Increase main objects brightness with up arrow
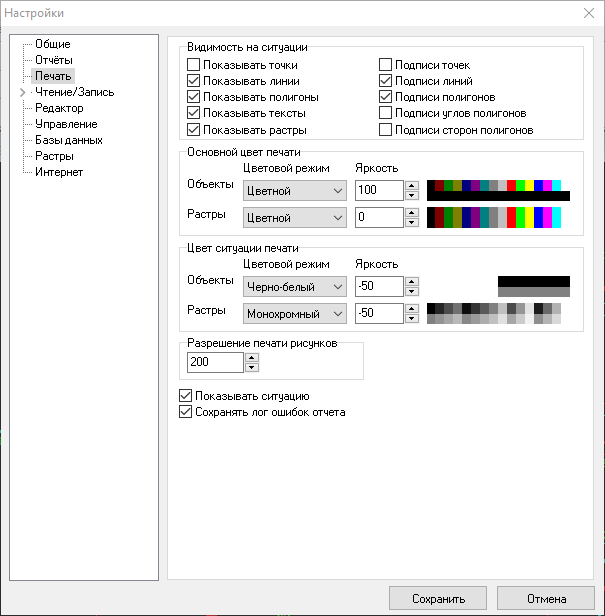Image resolution: width=605 pixels, height=616 pixels. [411, 185]
